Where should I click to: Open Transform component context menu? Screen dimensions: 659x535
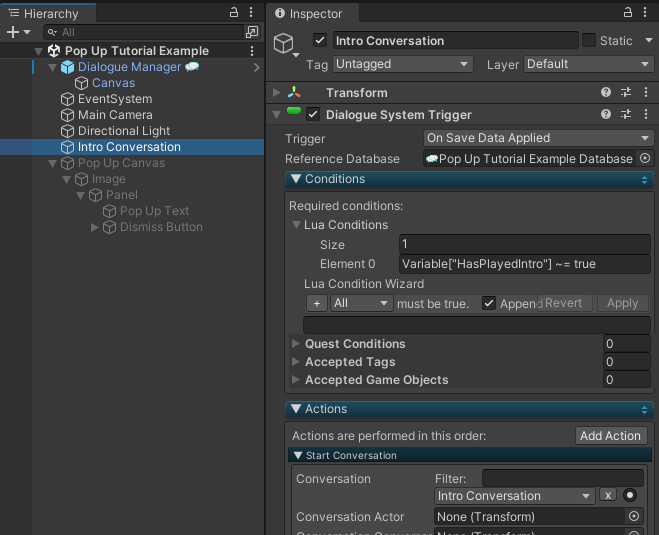coord(646,92)
